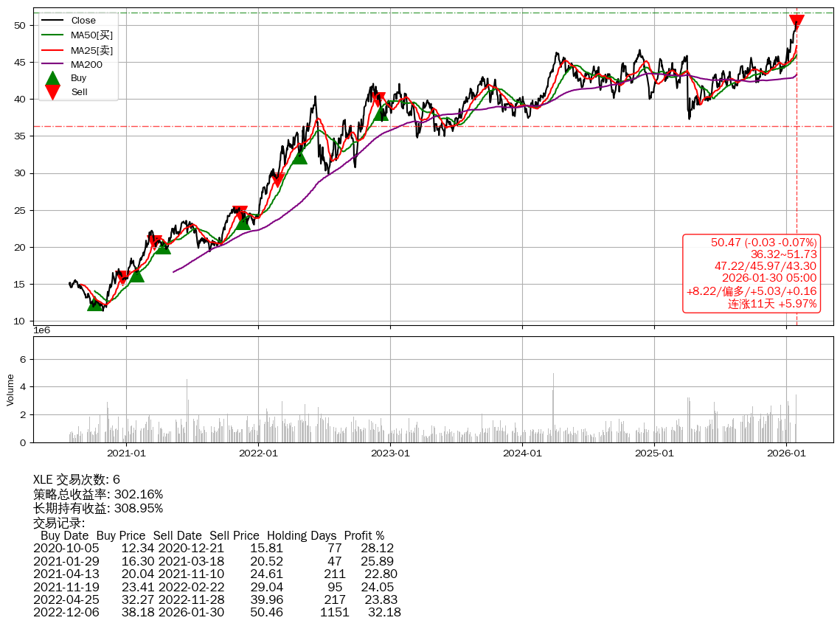The image size is (840, 626).
Task: Click the red Sell triangle in the legend
Action: (52, 92)
